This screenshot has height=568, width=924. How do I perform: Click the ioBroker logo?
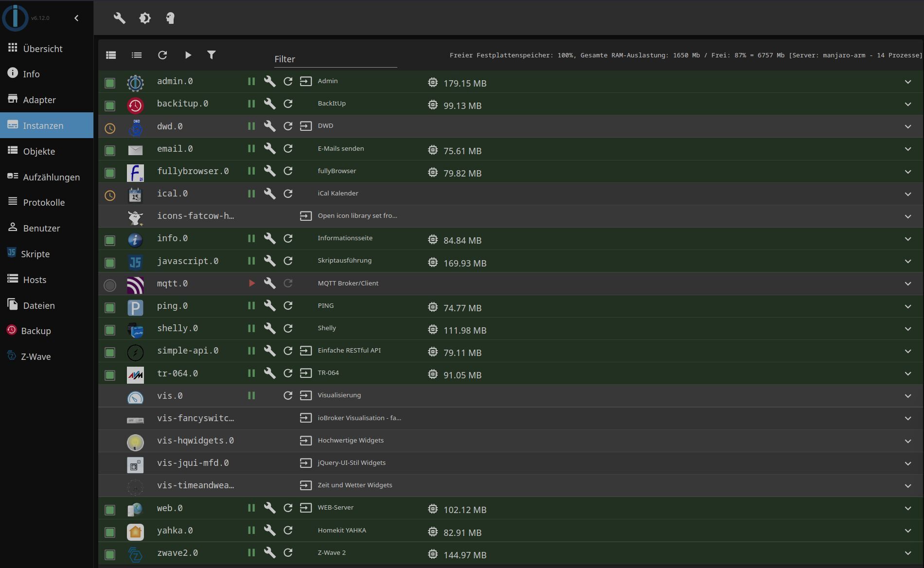click(15, 18)
